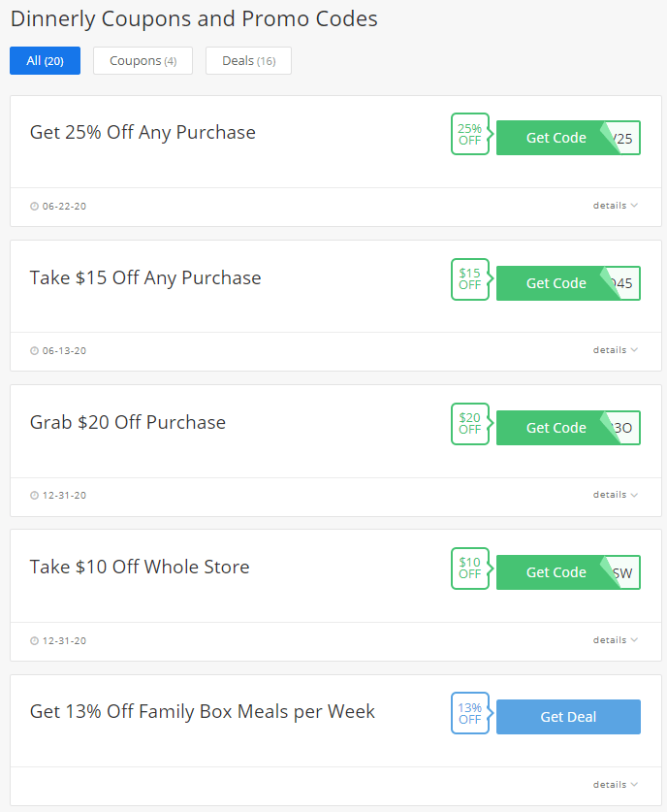Image resolution: width=667 pixels, height=812 pixels.
Task: Show details for Grab $20 Off Purchase
Action: 616,495
